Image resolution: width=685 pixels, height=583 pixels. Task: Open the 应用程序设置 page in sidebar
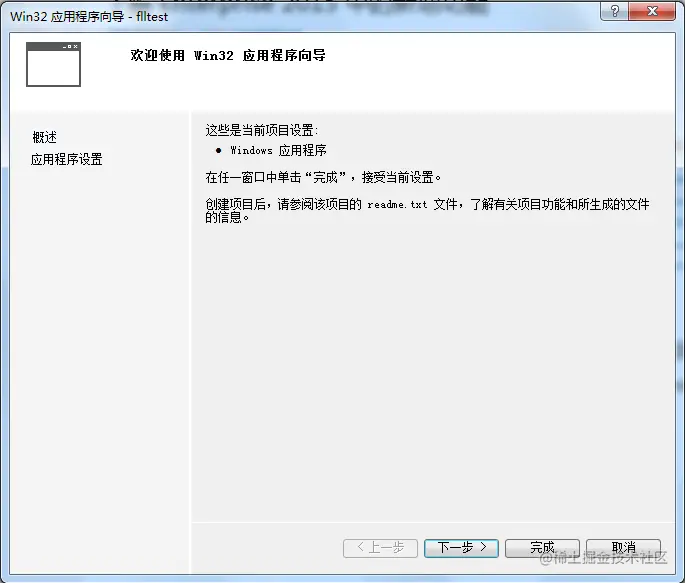pos(66,159)
